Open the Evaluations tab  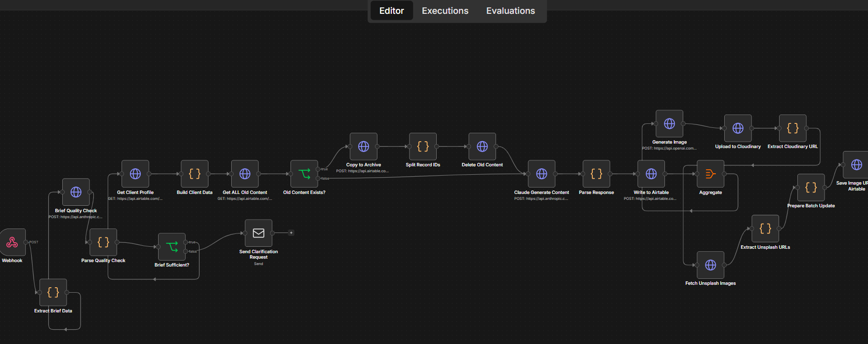510,11
